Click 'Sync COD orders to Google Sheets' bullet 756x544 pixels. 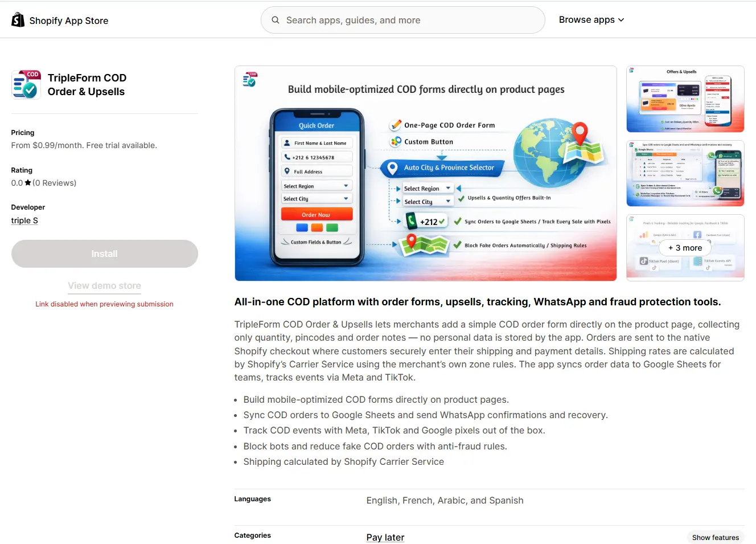point(426,415)
